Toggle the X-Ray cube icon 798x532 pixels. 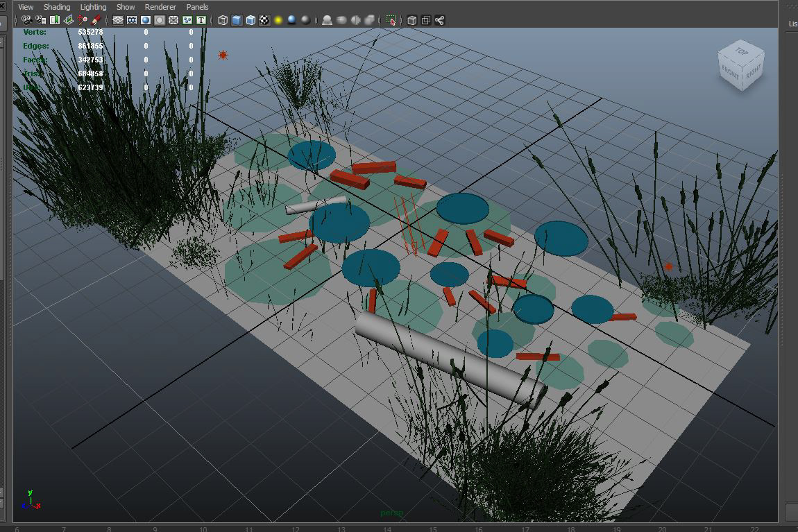[412, 20]
